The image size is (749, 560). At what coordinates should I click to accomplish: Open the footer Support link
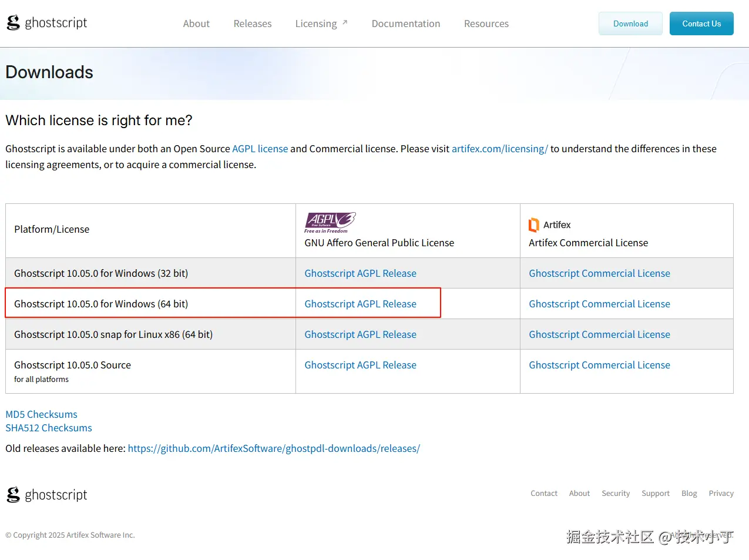656,493
